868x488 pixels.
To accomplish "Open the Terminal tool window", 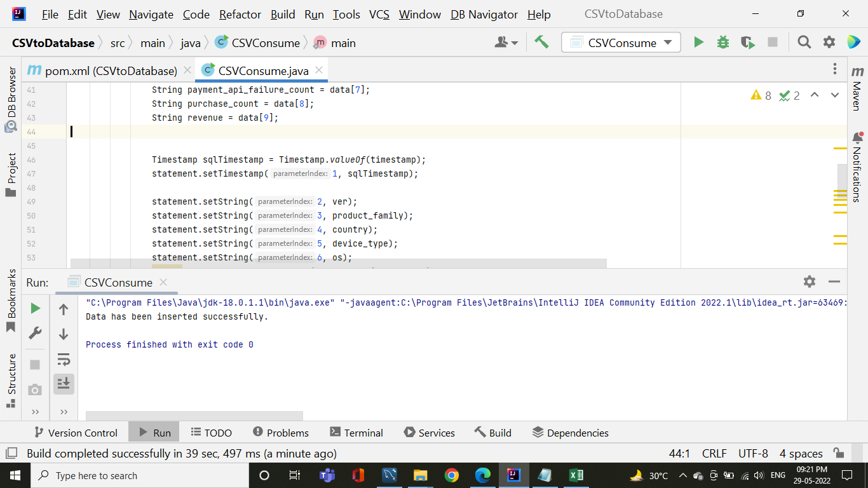I will click(356, 433).
